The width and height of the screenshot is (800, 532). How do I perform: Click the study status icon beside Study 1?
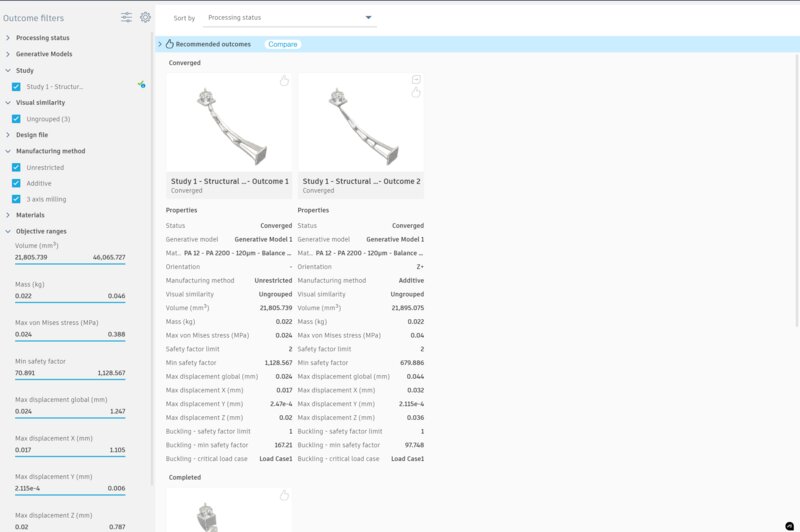[x=141, y=85]
